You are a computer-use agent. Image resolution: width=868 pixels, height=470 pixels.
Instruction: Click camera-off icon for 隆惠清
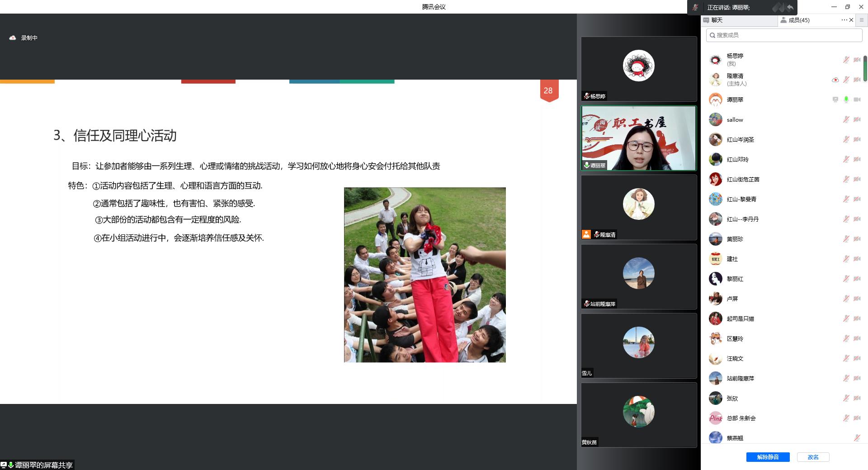857,80
